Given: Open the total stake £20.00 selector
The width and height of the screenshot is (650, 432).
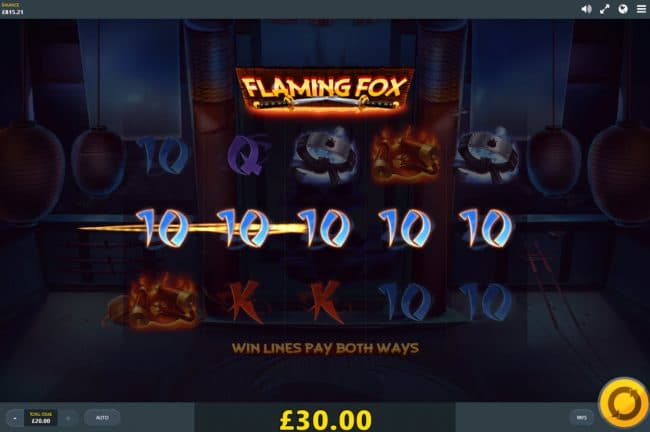Looking at the screenshot, I should point(41,418).
